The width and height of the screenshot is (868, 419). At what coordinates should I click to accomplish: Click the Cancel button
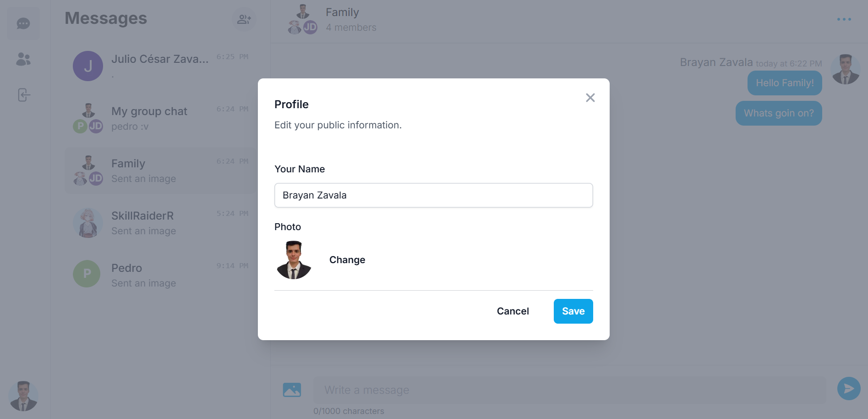(x=513, y=311)
